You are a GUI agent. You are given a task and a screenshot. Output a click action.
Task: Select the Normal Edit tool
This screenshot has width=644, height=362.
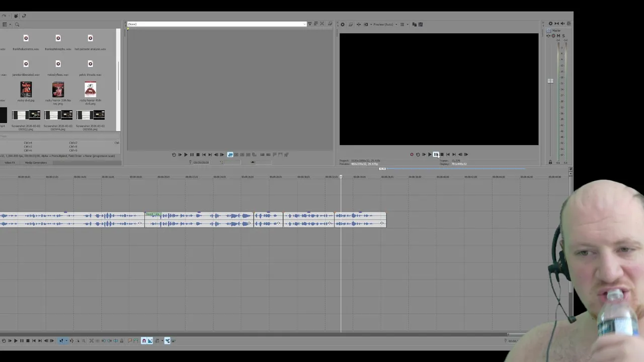[61, 340]
